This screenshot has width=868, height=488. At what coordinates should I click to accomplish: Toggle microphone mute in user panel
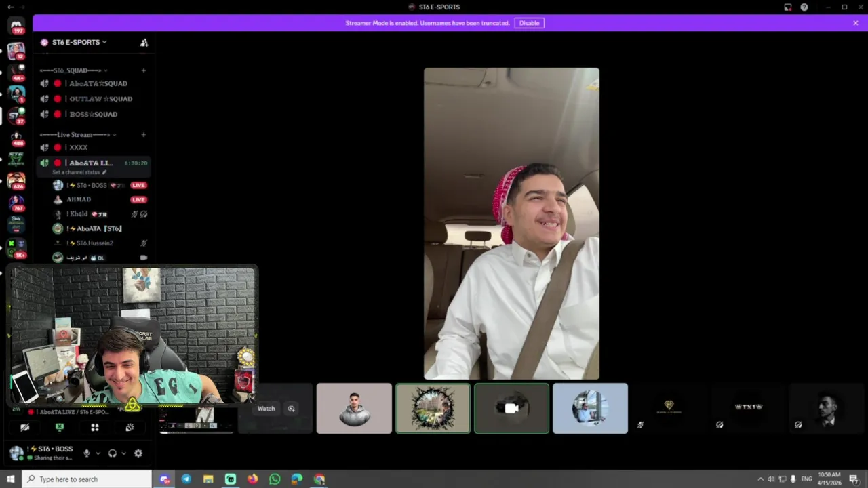coord(86,453)
